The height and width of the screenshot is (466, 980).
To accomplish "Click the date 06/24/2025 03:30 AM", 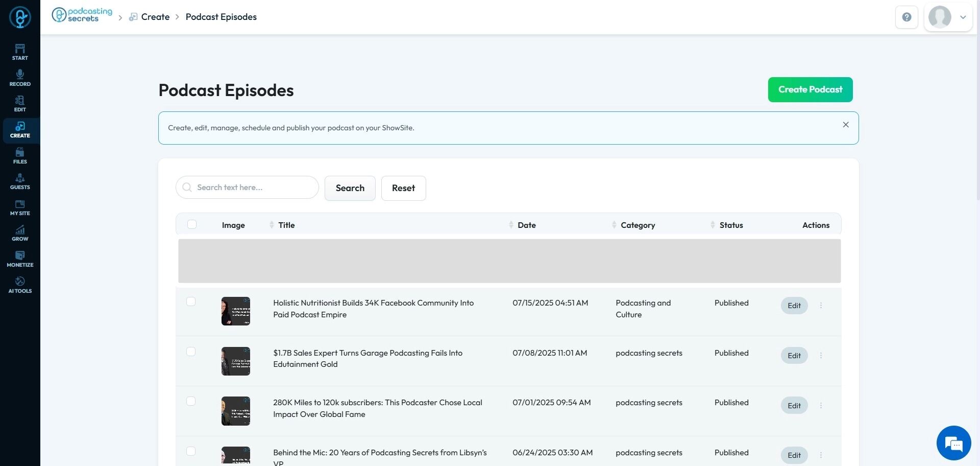I will (x=553, y=453).
